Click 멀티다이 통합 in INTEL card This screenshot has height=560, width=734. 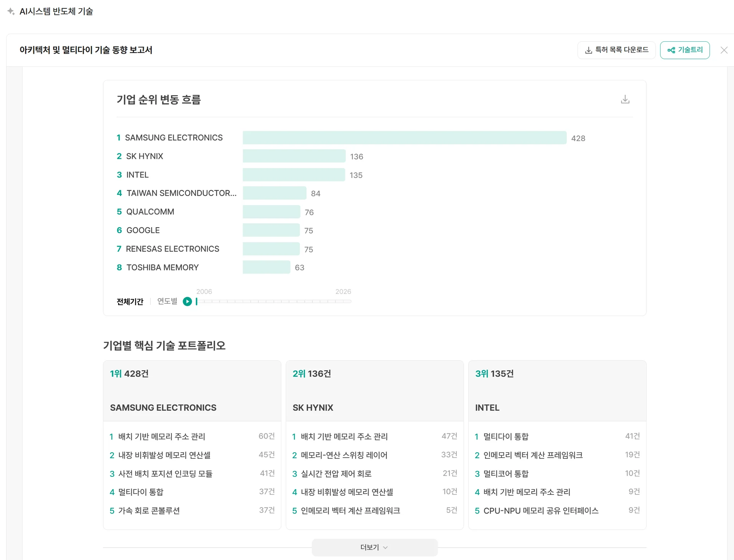coord(506,437)
